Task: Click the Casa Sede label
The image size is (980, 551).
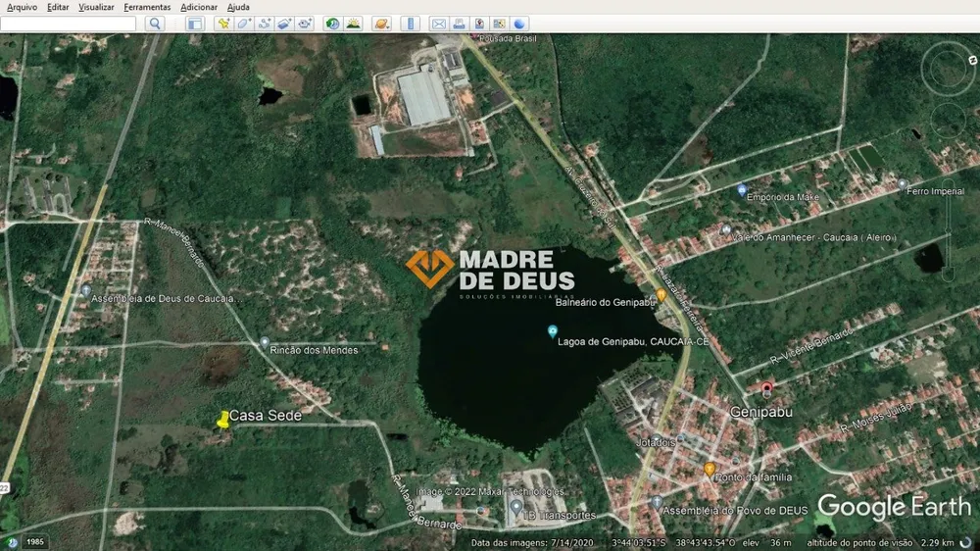Action: click(265, 416)
